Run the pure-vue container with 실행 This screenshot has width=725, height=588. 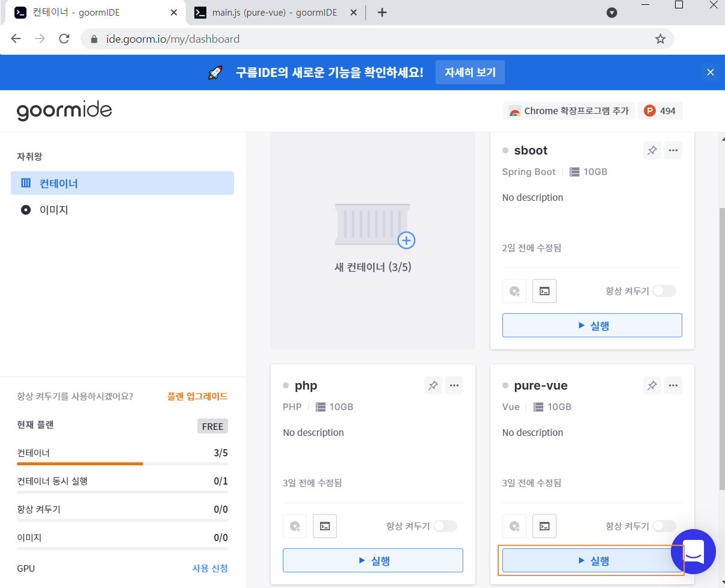point(592,560)
